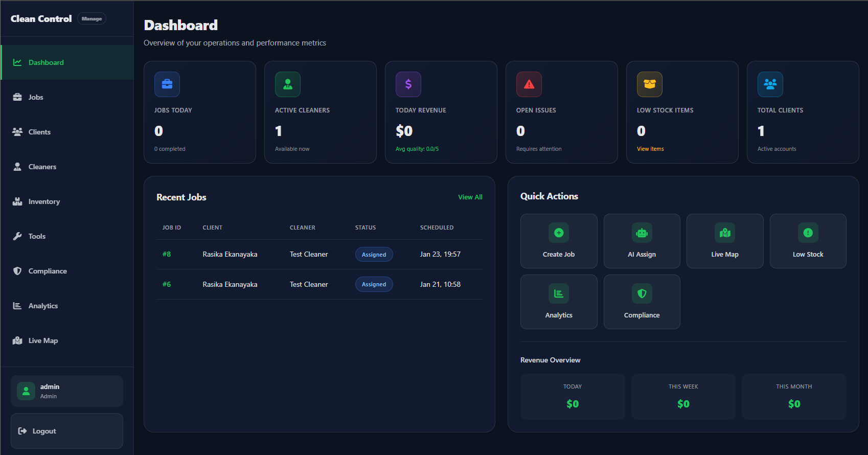Click Assigned status badge for job #6
The height and width of the screenshot is (455, 868).
[374, 284]
